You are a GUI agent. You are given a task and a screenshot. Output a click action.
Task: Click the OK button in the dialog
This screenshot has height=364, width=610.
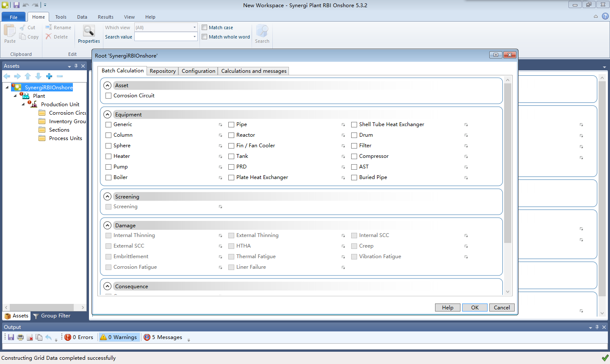tap(475, 308)
